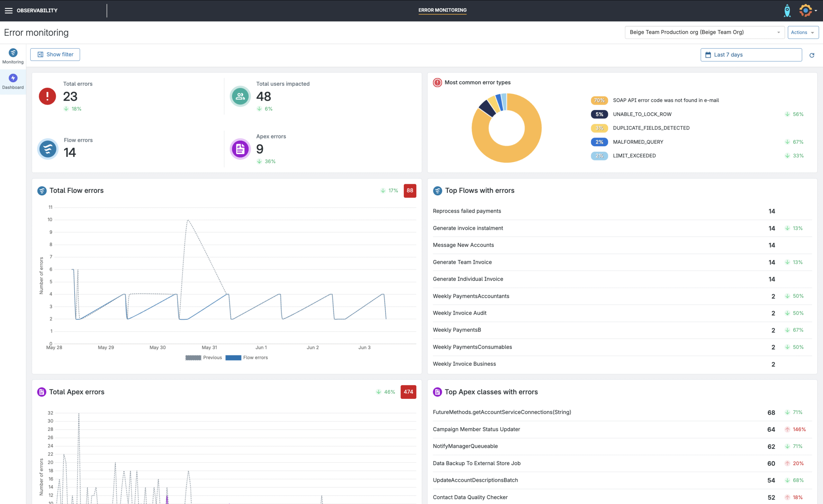Click the Total users impacted icon
Image resolution: width=823 pixels, height=504 pixels.
pyautogui.click(x=240, y=96)
